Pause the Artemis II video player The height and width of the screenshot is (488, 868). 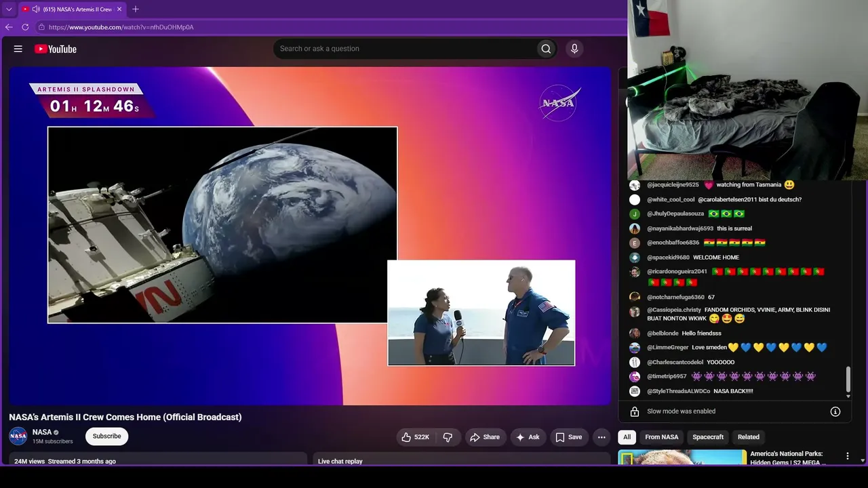tap(310, 236)
